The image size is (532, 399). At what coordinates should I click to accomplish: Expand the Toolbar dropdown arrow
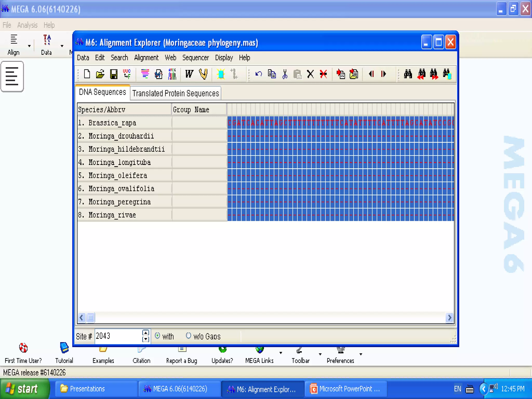(320, 354)
